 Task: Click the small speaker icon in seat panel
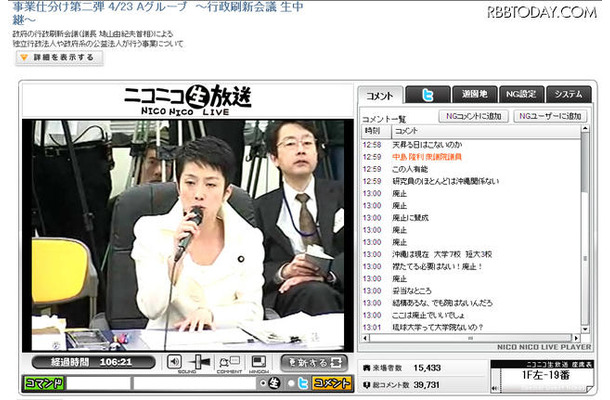coord(495,388)
